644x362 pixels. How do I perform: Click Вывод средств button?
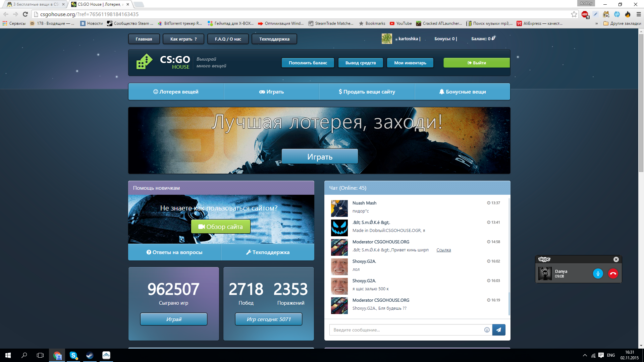(361, 63)
